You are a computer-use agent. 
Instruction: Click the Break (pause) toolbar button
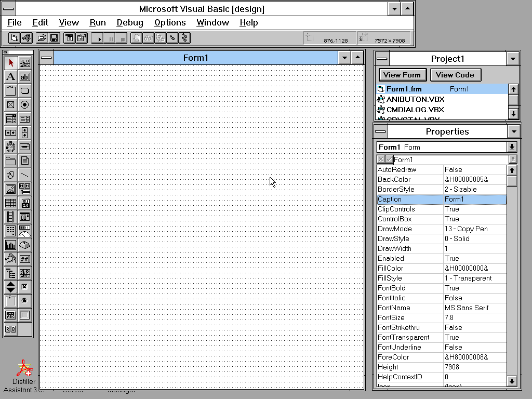point(109,37)
